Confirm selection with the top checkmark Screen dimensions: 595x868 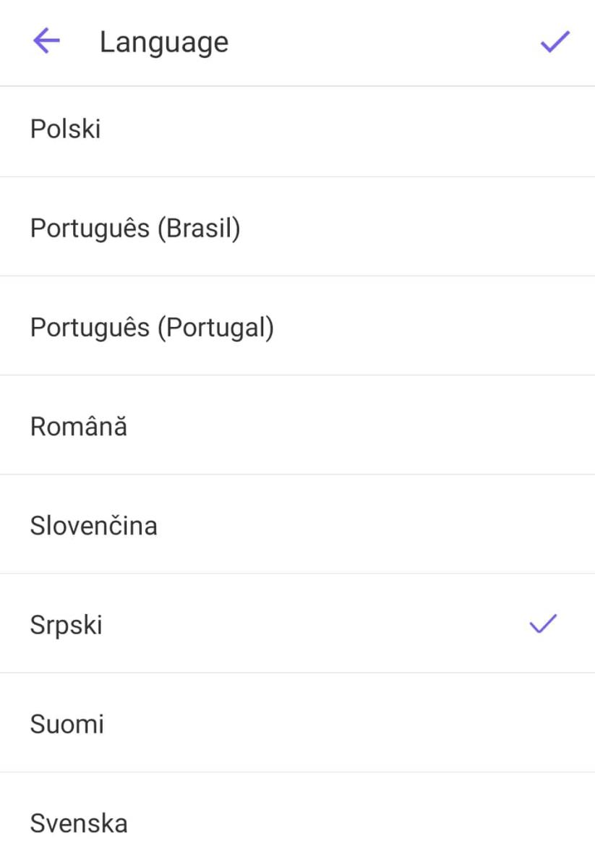tap(555, 42)
